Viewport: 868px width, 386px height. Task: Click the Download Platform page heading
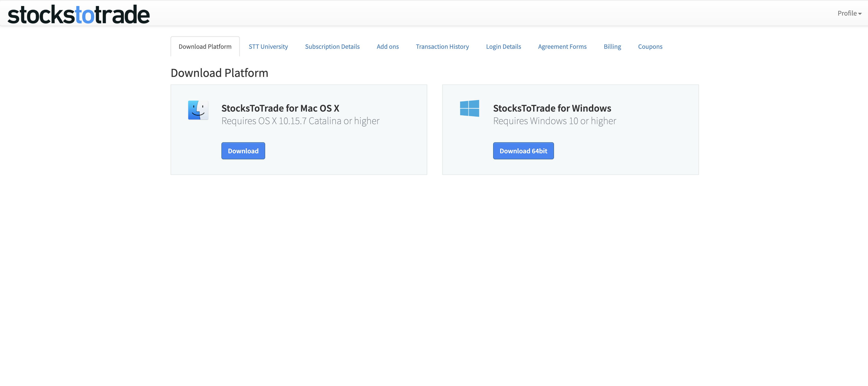tap(219, 73)
